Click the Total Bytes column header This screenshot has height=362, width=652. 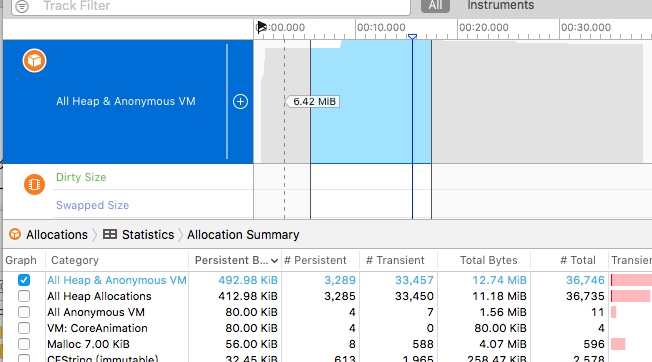[x=488, y=260]
